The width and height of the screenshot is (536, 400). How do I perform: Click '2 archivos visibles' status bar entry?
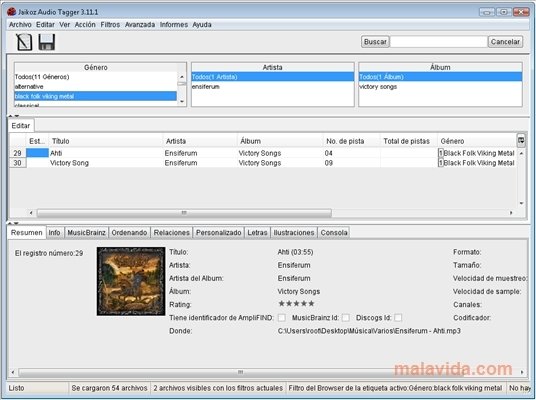(x=218, y=388)
